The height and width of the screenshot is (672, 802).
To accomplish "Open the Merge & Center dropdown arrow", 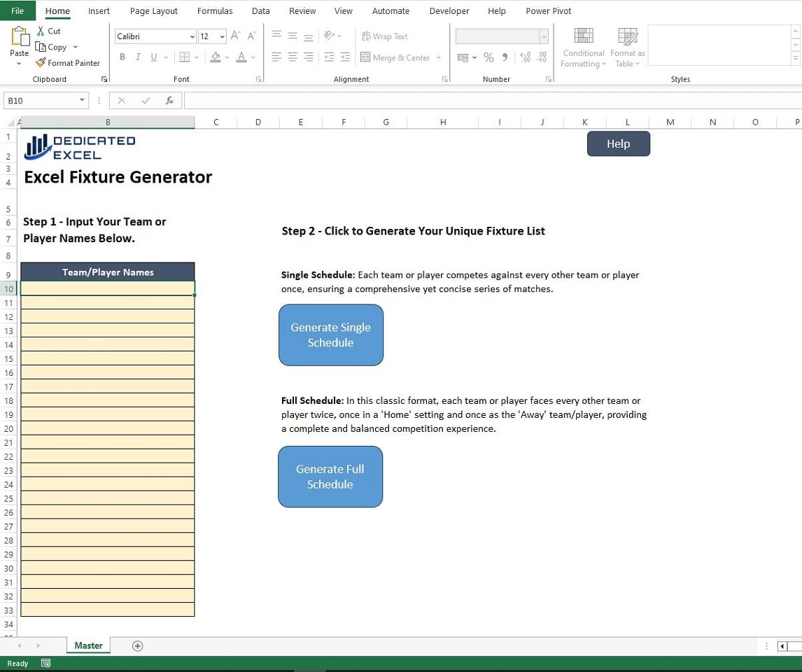I will tap(437, 57).
